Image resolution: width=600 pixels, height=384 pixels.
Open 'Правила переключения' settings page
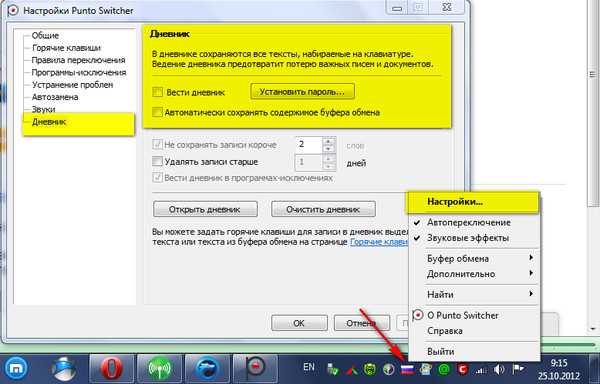click(x=78, y=60)
